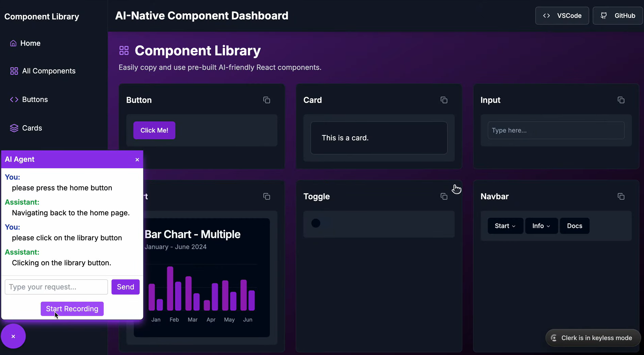
Task: Copy the Card component code
Action: click(444, 100)
